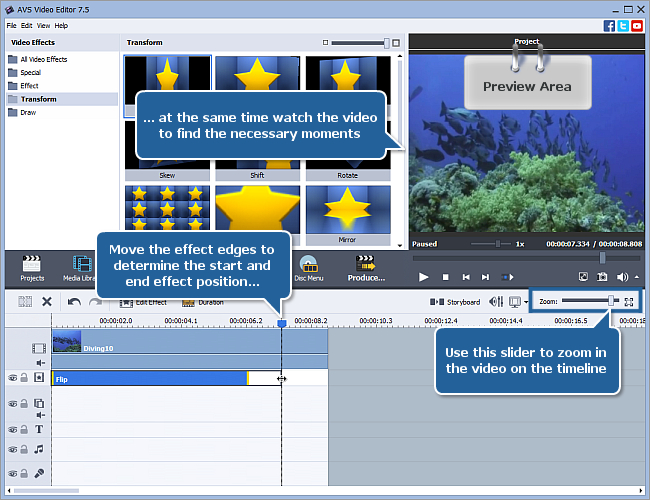
Task: Open the View menu
Action: pos(44,26)
